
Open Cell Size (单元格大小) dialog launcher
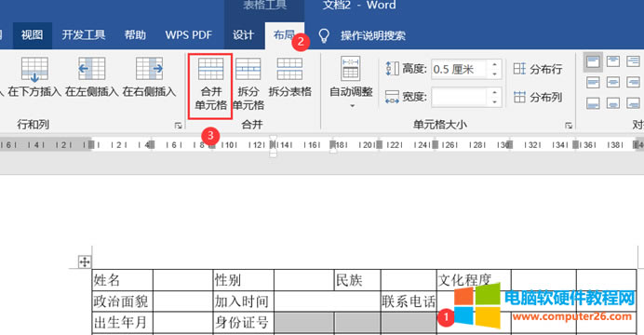(569, 126)
